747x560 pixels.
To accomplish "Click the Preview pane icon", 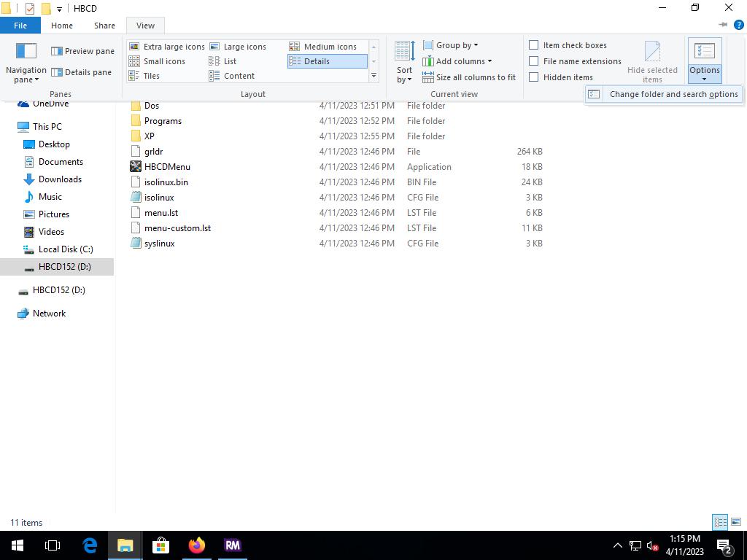I will point(57,51).
